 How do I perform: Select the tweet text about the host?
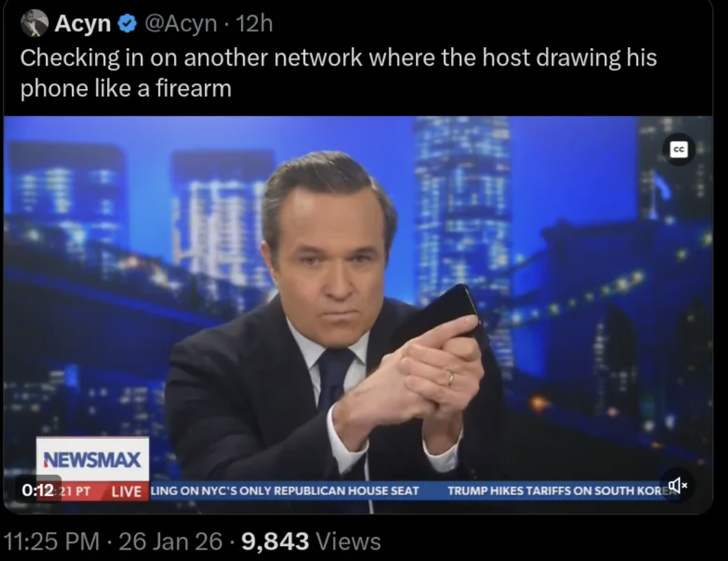[x=338, y=73]
